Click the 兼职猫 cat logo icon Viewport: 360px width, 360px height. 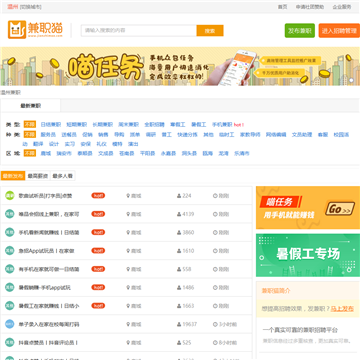tap(17, 30)
